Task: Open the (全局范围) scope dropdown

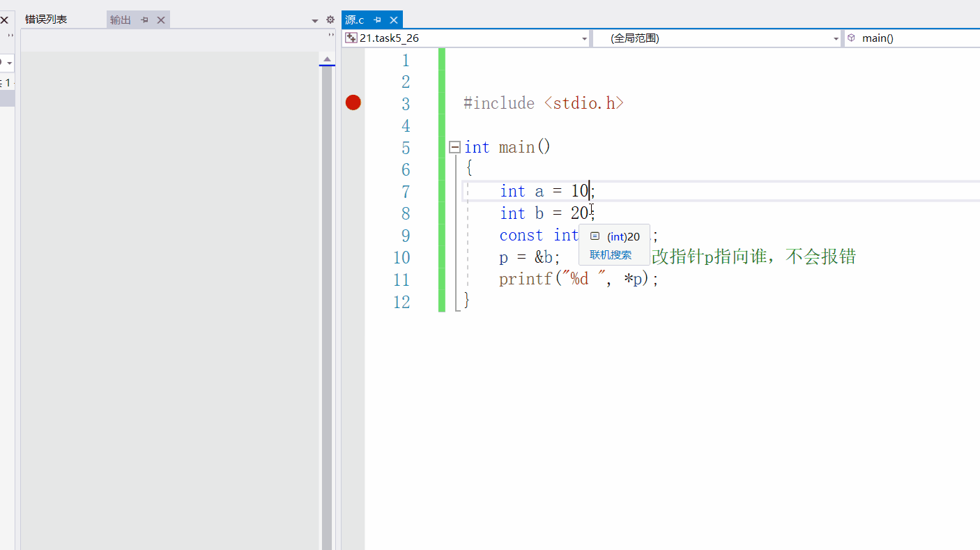Action: coord(836,39)
